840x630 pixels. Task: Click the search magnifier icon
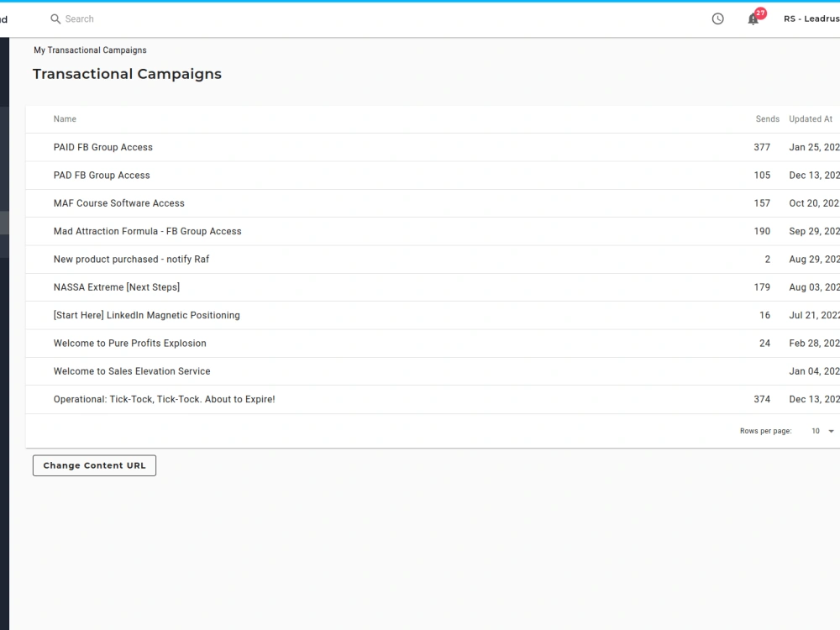pos(55,19)
